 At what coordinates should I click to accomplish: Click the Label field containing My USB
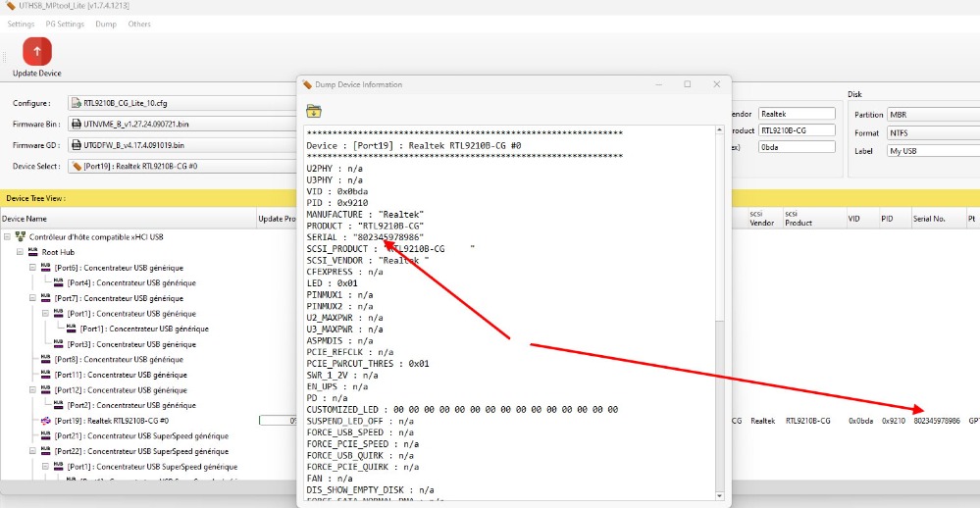pyautogui.click(x=930, y=151)
